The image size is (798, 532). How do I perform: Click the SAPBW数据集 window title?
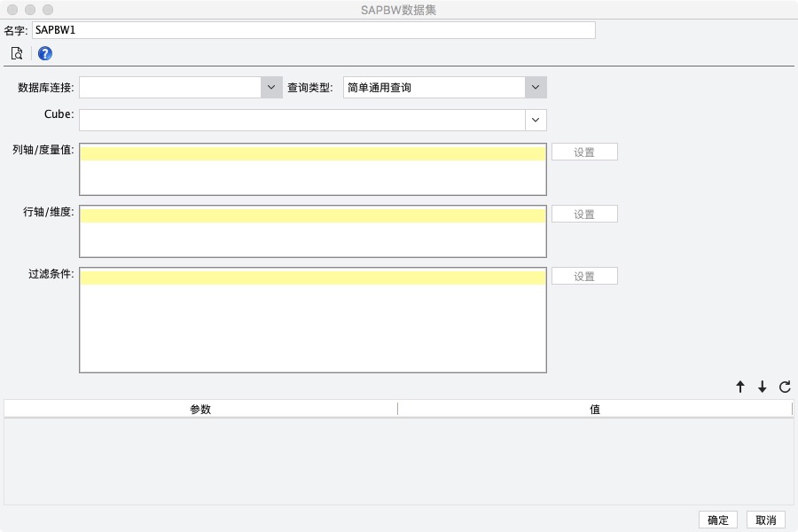tap(398, 10)
